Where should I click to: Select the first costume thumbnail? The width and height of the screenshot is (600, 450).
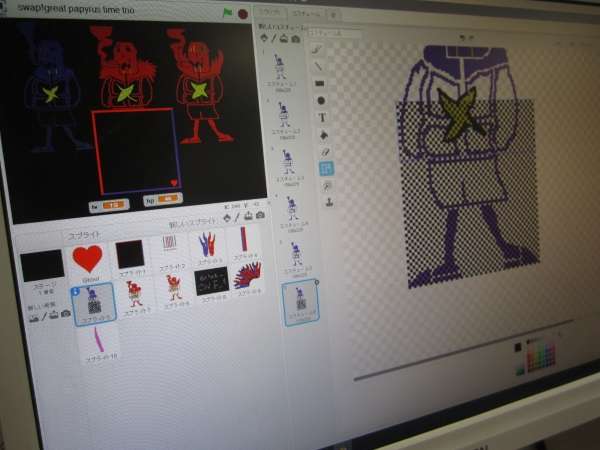(x=280, y=72)
